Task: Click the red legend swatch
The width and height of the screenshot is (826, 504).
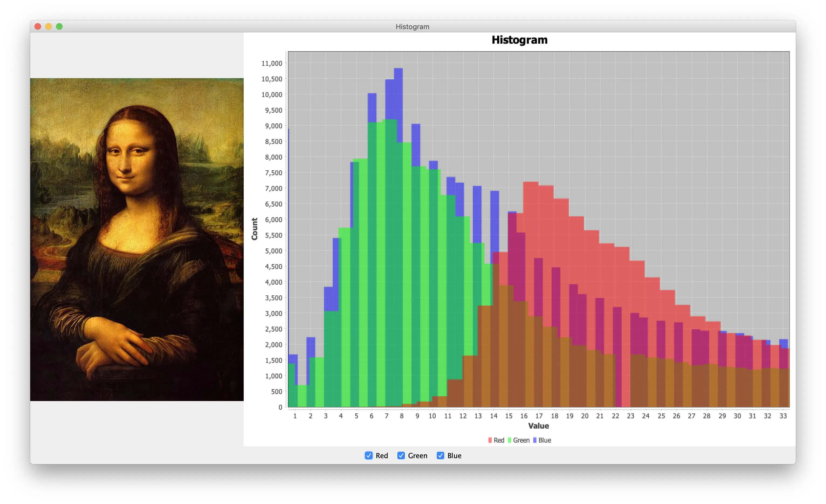Action: [x=490, y=440]
